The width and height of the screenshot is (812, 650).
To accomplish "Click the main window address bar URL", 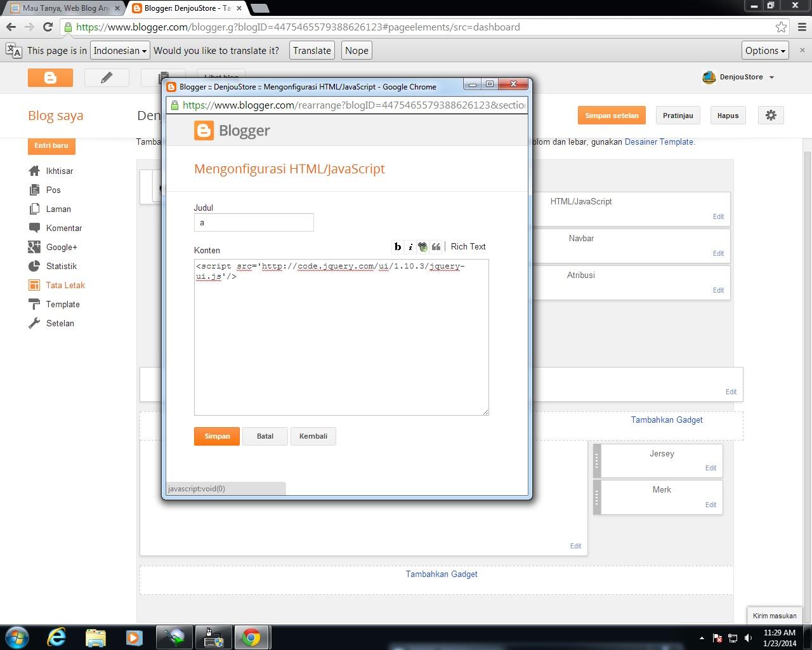I will click(x=298, y=27).
